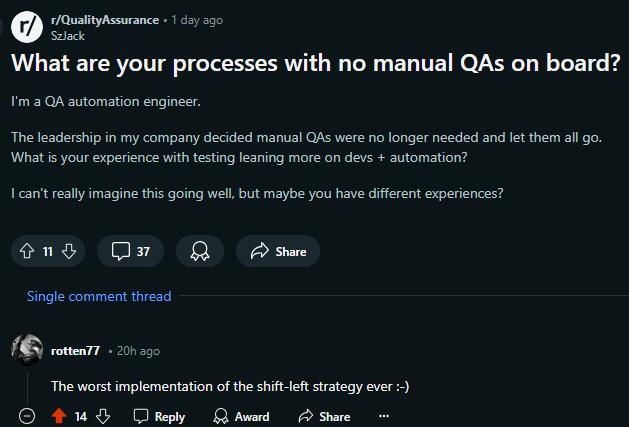
Task: Collapse rotten77's comment thread
Action: point(27,416)
